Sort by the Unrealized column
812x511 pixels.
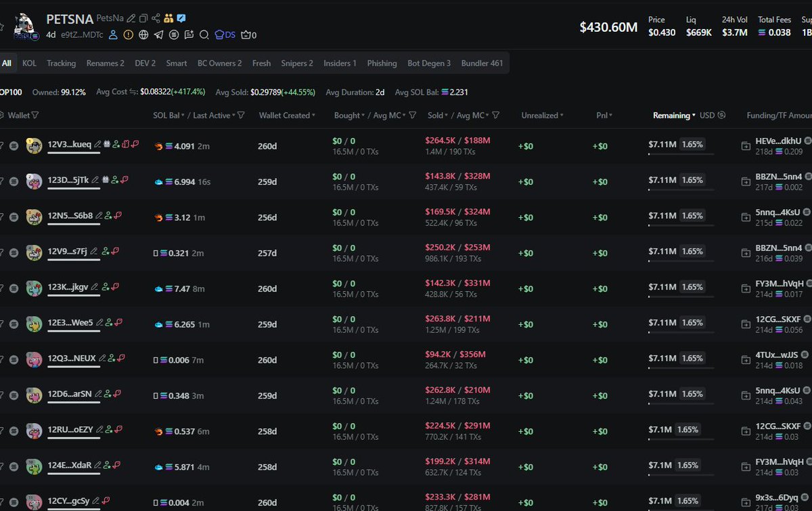pyautogui.click(x=542, y=116)
